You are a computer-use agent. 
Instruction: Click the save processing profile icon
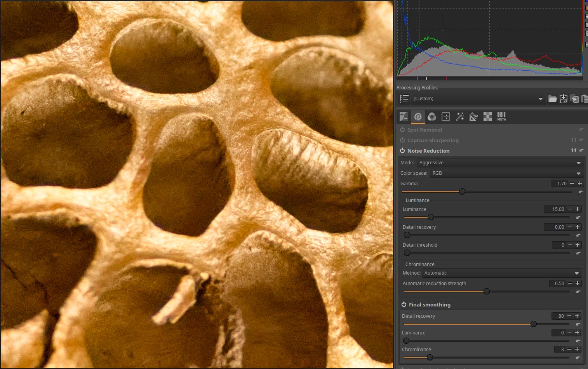click(563, 99)
